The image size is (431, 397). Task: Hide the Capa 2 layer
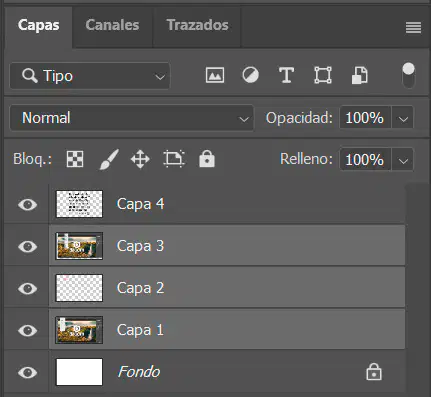[x=27, y=288]
